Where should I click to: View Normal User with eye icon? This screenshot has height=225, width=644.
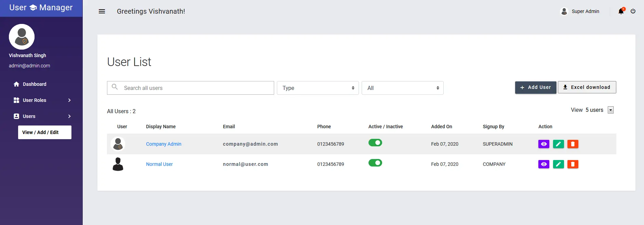(x=544, y=164)
